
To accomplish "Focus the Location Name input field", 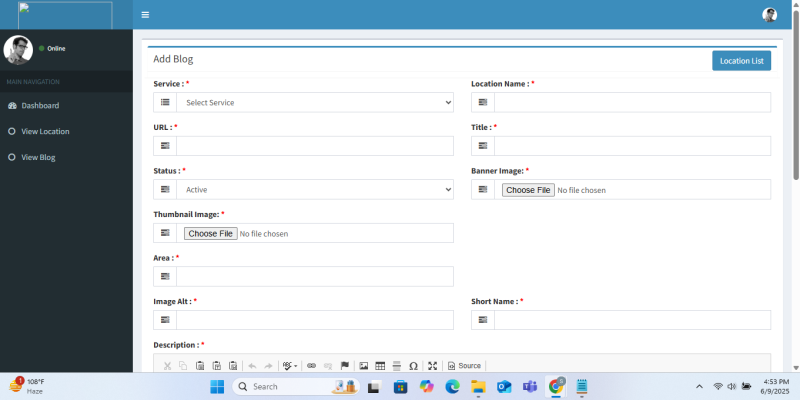I will coord(632,103).
